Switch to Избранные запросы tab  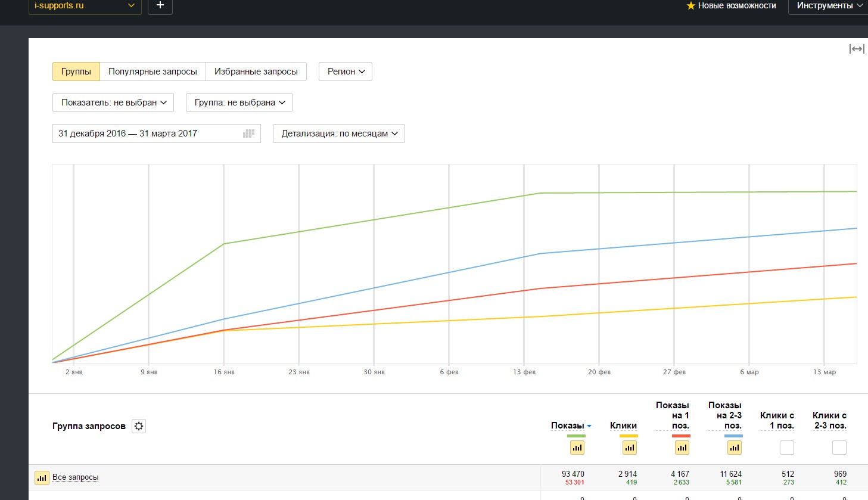pyautogui.click(x=256, y=72)
